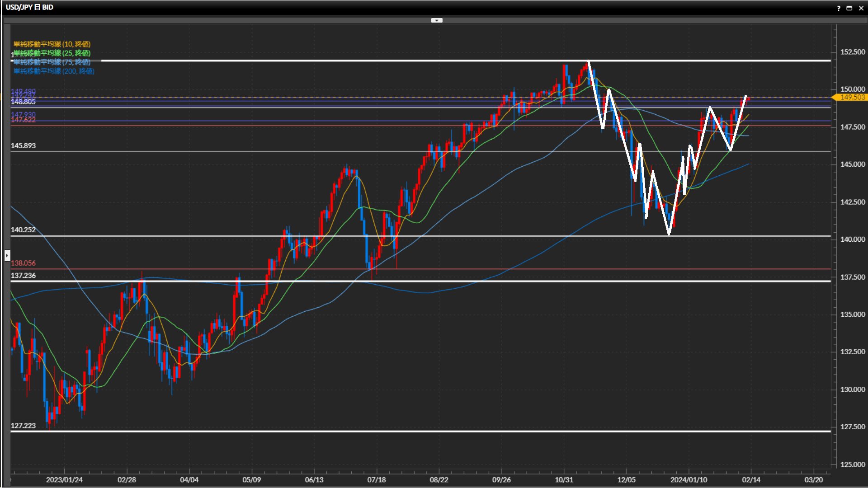Click the 10/31 date on time axis
Image resolution: width=868 pixels, height=488 pixels.
tap(564, 479)
